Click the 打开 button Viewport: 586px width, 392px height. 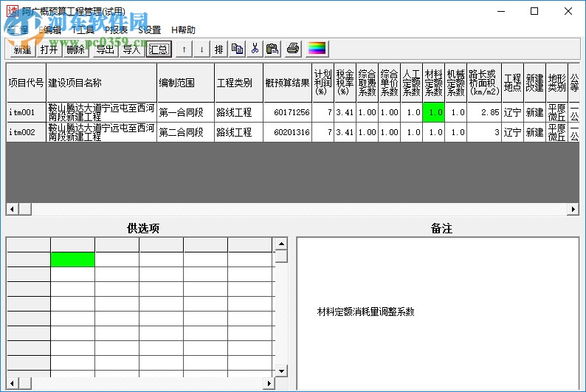49,49
